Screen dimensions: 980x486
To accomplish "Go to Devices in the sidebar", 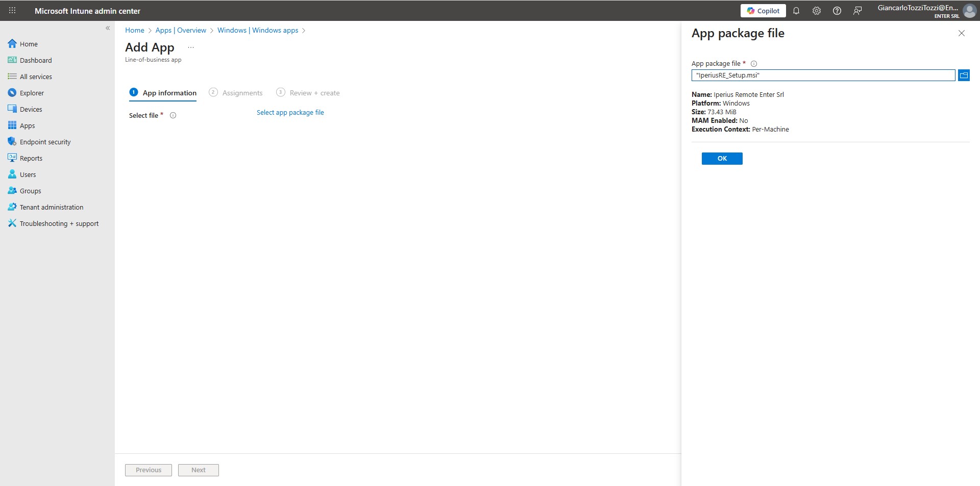I will point(31,109).
